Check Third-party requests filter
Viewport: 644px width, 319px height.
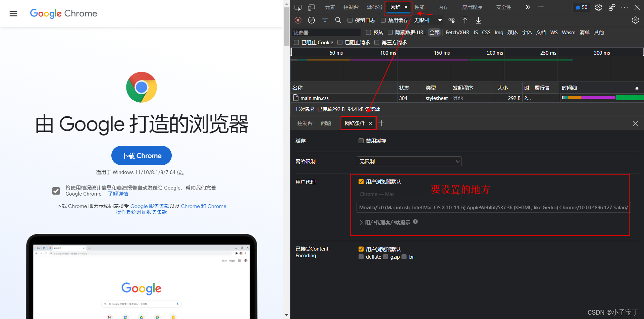click(x=377, y=43)
